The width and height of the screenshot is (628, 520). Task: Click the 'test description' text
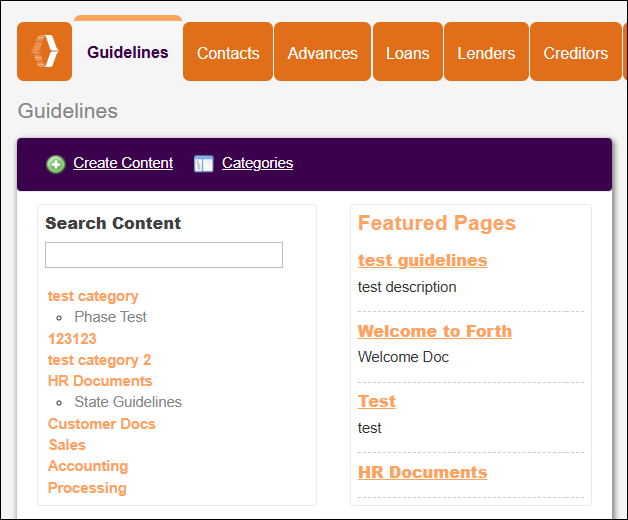coord(407,287)
